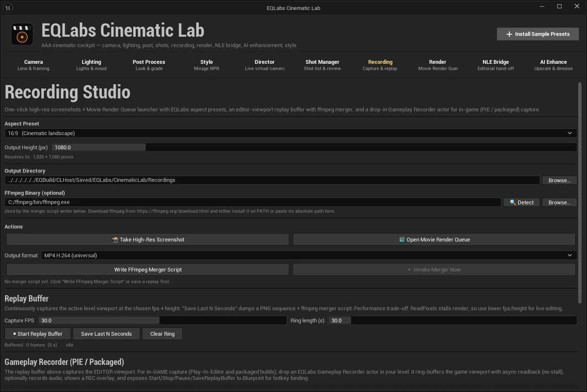Click the clapper icon for Movie Render Queue
587x392 pixels.
[x=402, y=240]
